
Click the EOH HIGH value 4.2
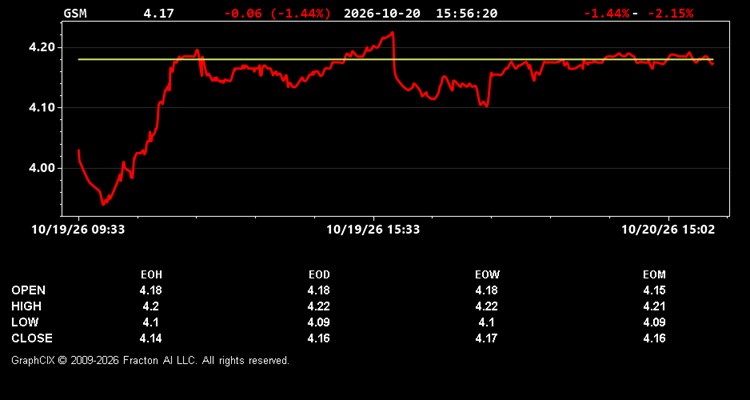[151, 306]
